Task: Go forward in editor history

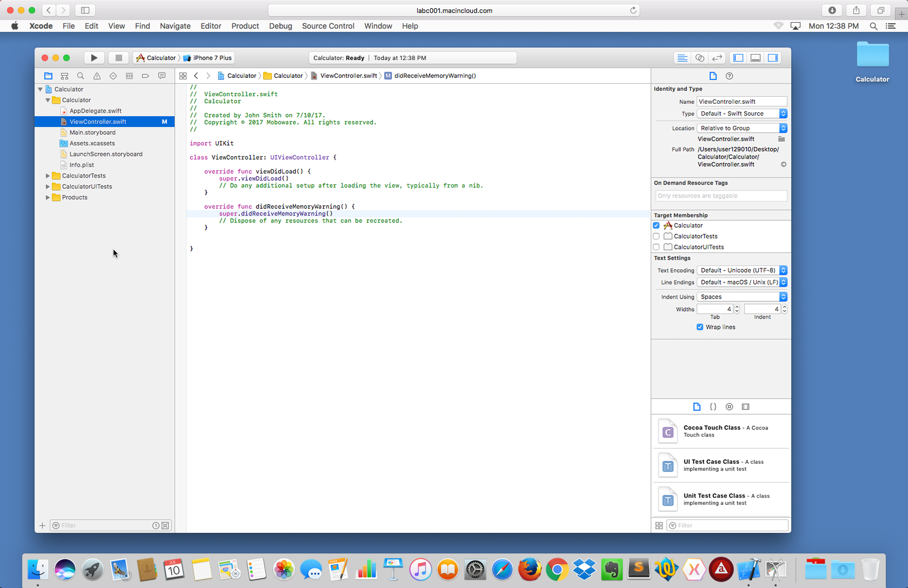Action: tap(208, 76)
